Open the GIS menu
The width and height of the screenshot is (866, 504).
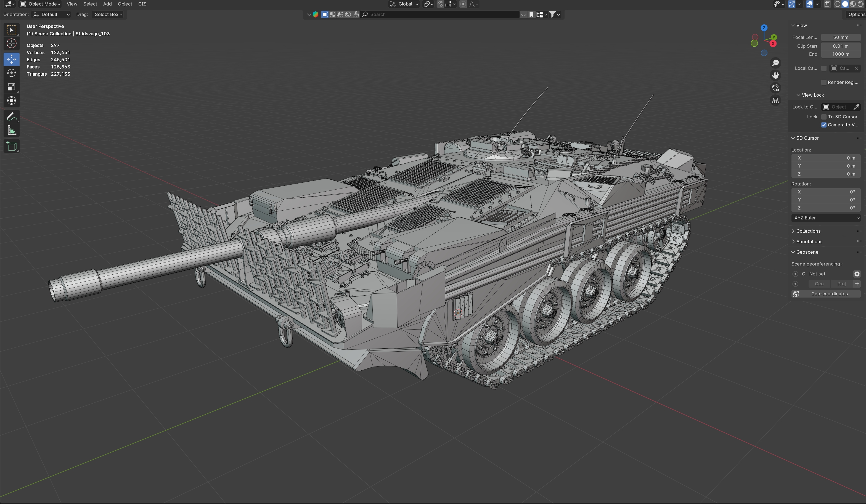142,4
